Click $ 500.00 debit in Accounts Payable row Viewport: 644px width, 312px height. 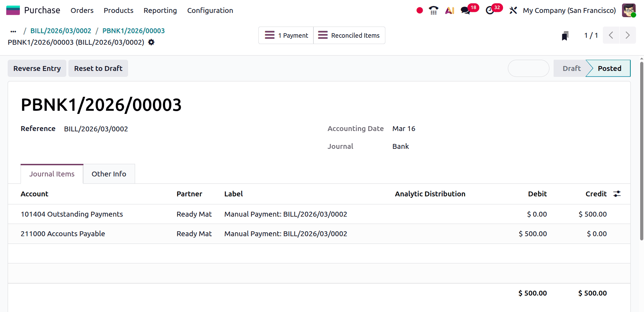(533, 234)
